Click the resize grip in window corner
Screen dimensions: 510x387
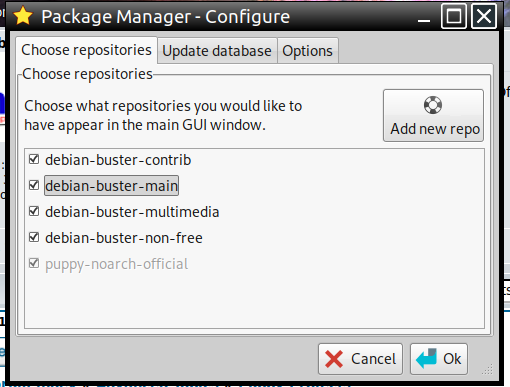pyautogui.click(x=488, y=369)
